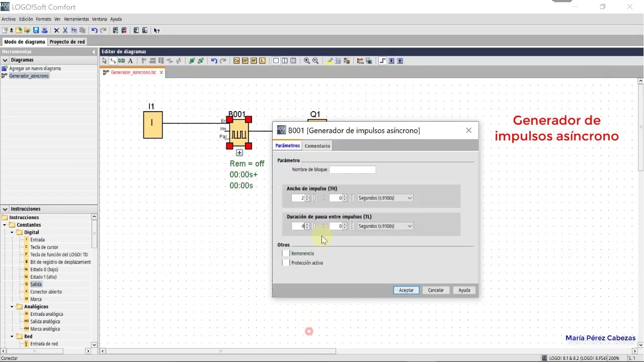Open TL time unit dropdown (Segundos)
Viewport: 644px width, 362px height.
click(x=385, y=226)
